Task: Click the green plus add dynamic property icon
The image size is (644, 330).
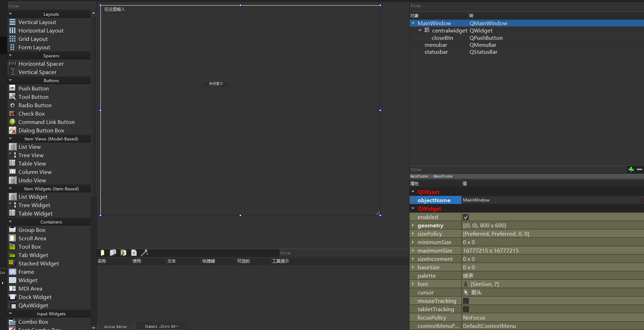Action: pos(631,169)
